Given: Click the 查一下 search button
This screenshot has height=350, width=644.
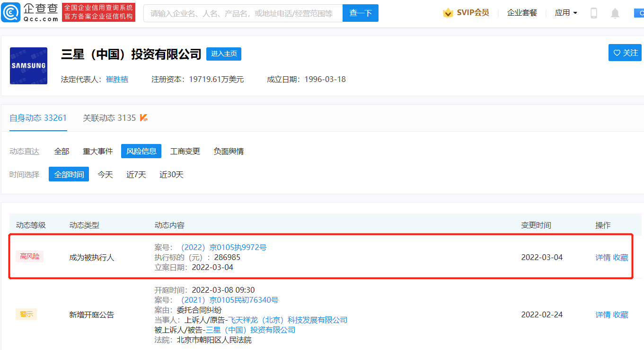Looking at the screenshot, I should click(x=361, y=13).
